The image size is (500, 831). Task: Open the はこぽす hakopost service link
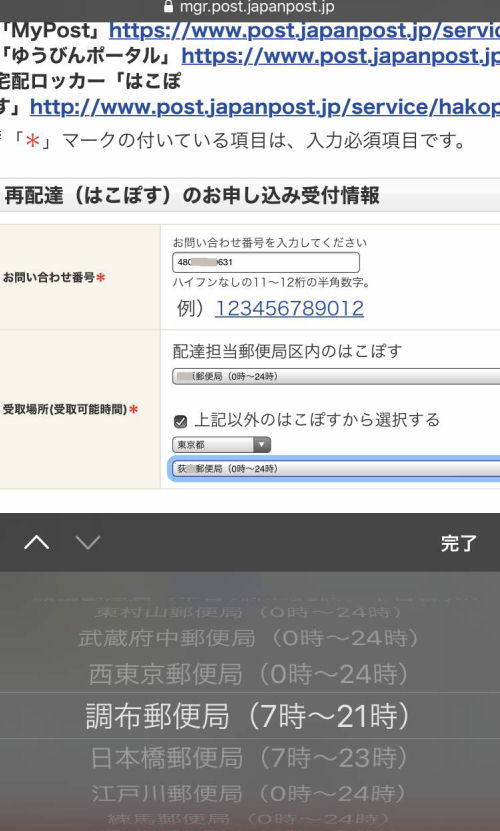click(265, 107)
